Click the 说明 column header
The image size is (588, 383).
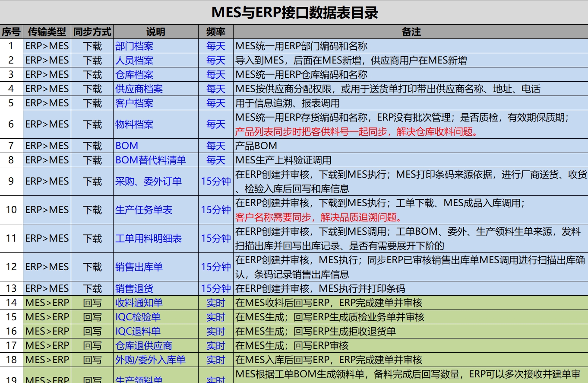156,32
